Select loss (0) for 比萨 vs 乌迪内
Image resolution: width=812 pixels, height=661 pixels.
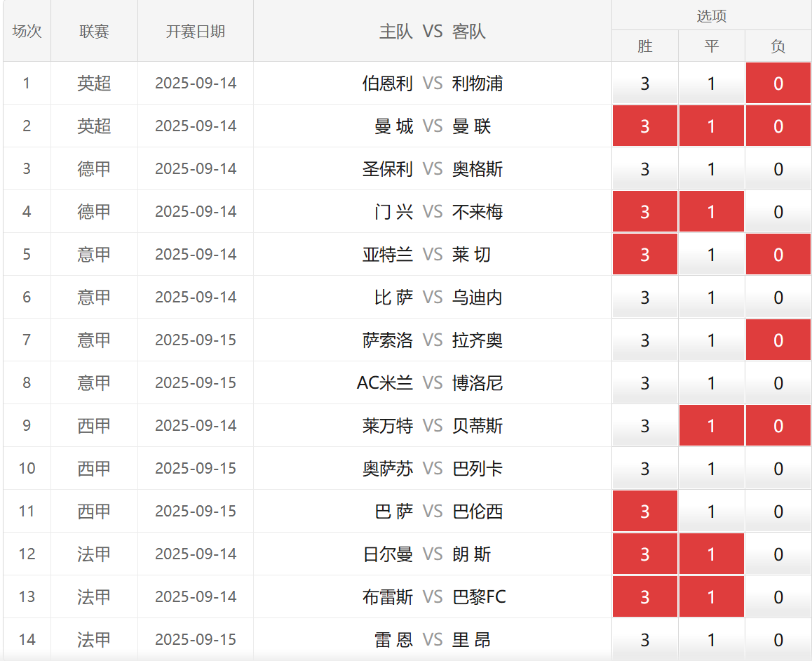pyautogui.click(x=778, y=298)
